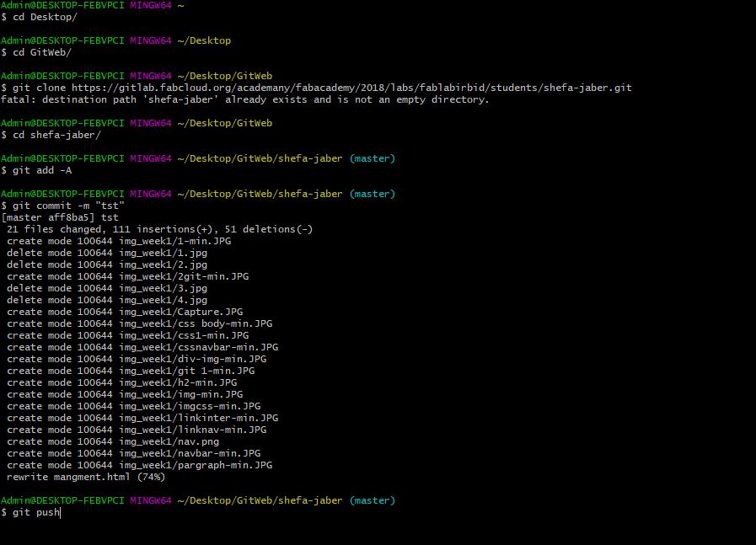Image resolution: width=756 pixels, height=545 pixels.
Task: Click the delete mode img_week1/2.jpg line
Action: click(107, 264)
